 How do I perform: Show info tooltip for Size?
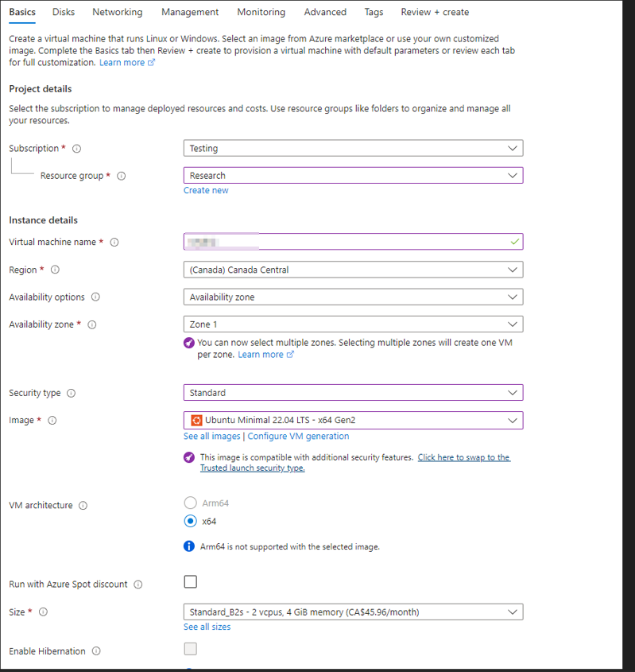(43, 612)
